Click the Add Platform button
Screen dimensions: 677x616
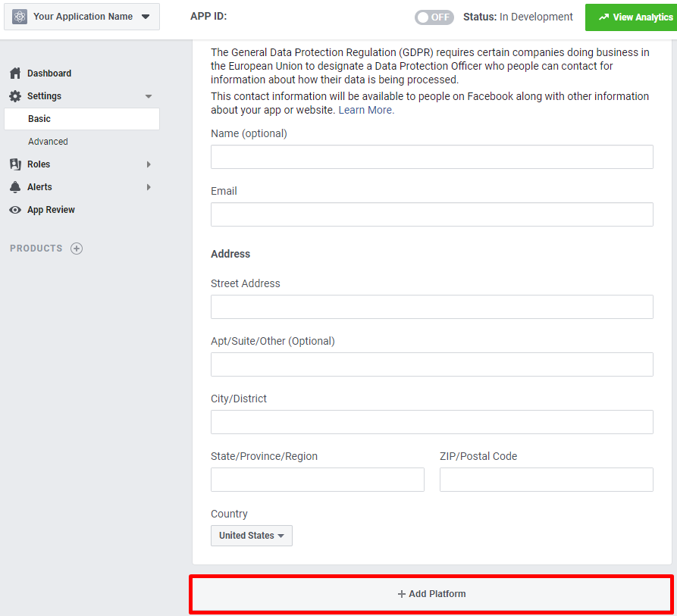coord(431,594)
